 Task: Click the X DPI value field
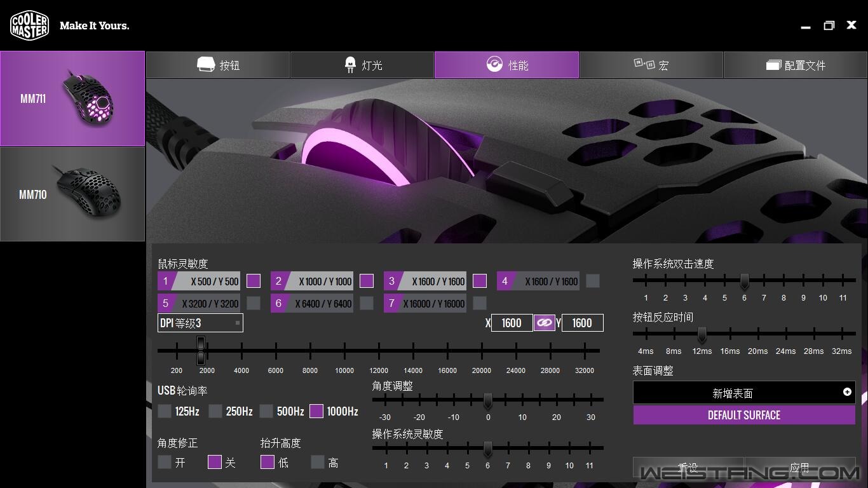pos(512,323)
